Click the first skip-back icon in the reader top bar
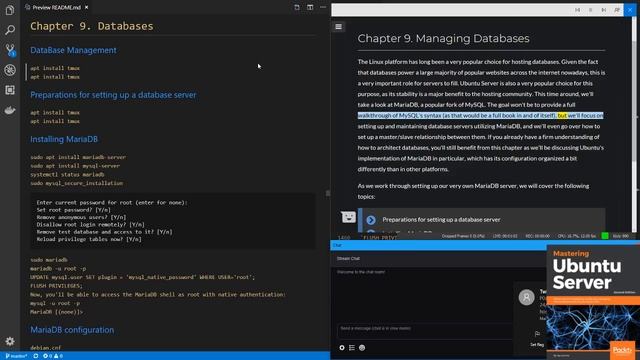Image resolution: width=640 pixels, height=360 pixels. coord(577,10)
